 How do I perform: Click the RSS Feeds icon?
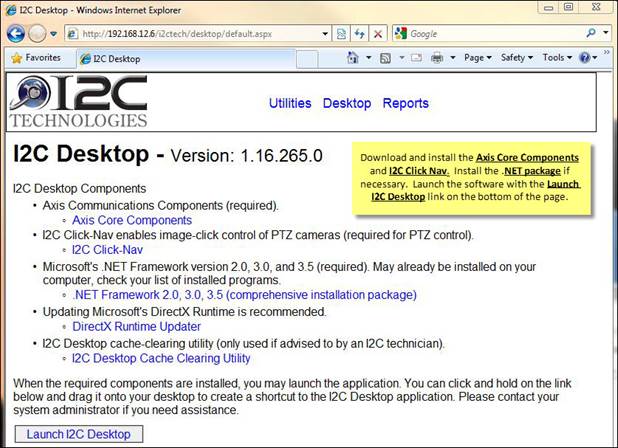[x=385, y=58]
